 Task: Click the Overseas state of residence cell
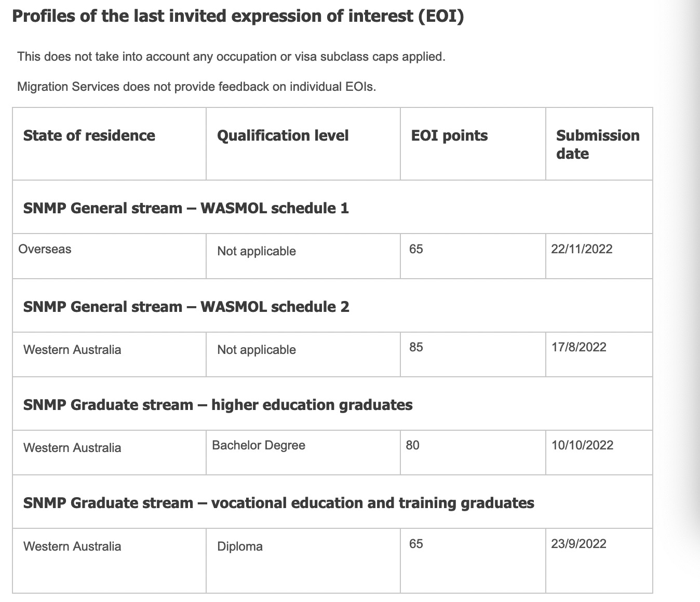point(45,249)
